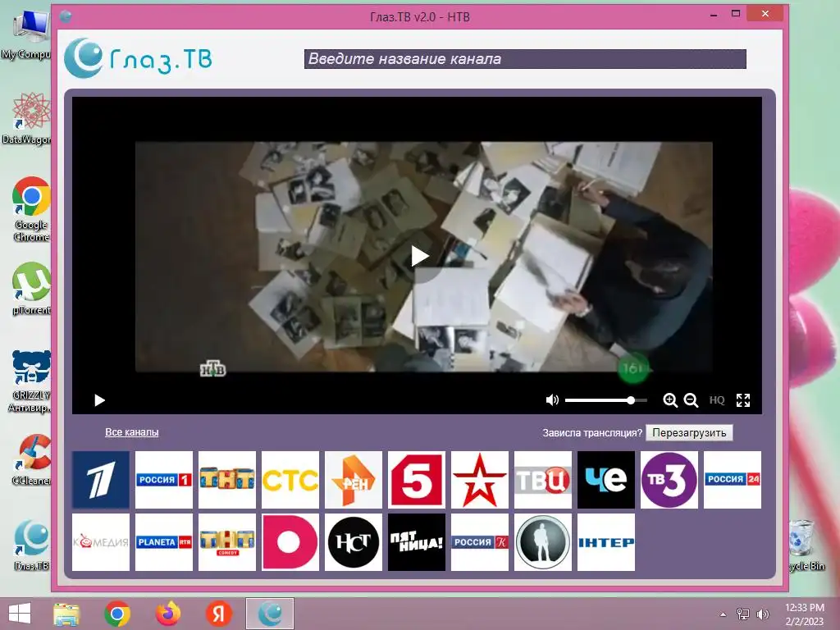840x630 pixels.
Task: Open Google Chrome desktop shortcut
Action: tap(31, 209)
